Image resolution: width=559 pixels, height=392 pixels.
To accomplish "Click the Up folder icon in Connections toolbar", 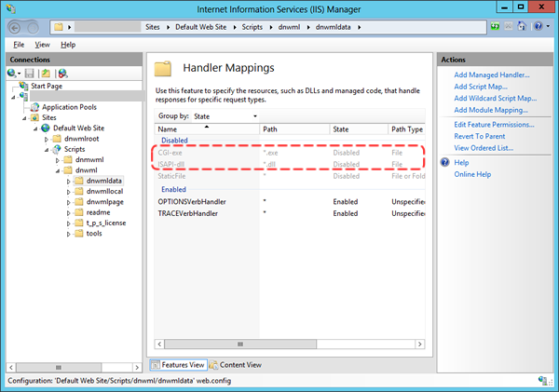I will 46,74.
